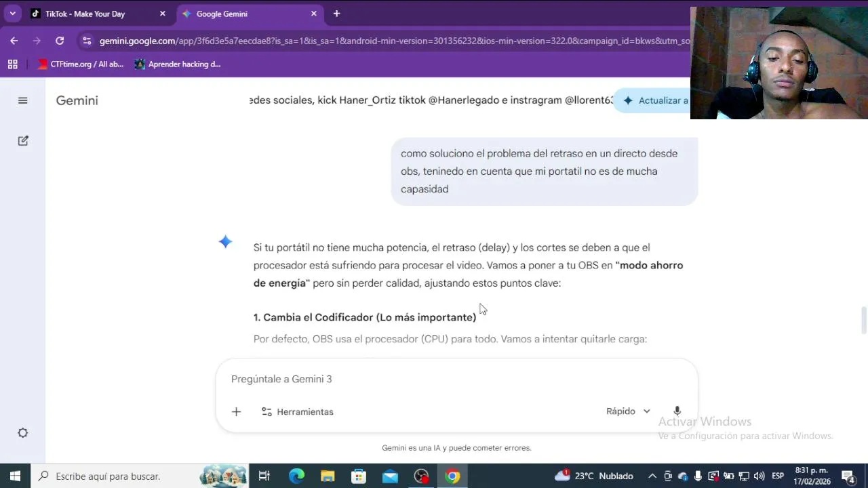
Task: Close the Google Gemini tab
Action: 313,14
